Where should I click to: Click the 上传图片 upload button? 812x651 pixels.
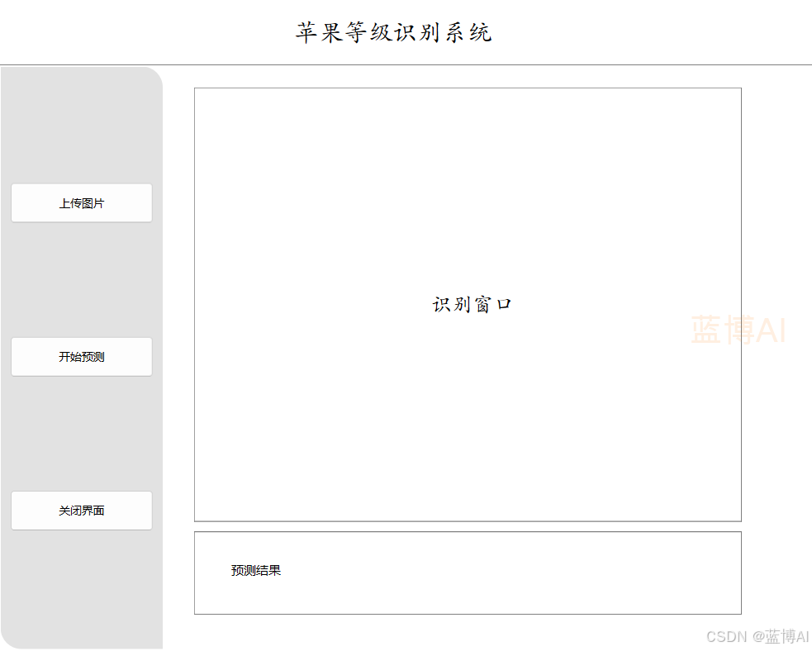pos(82,203)
